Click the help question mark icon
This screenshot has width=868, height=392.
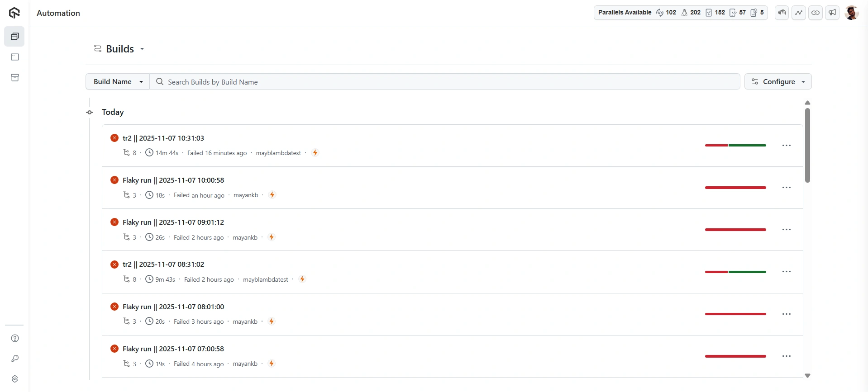pyautogui.click(x=15, y=338)
